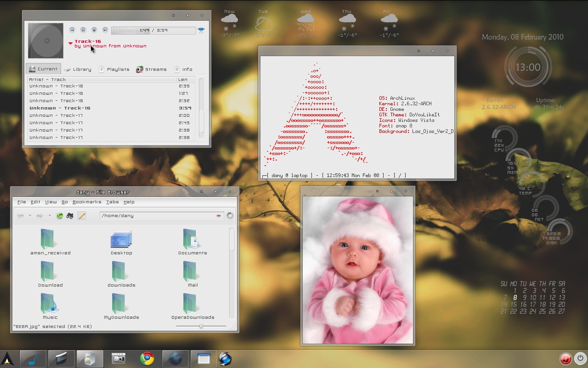Select the Track-16 row with length 2:35
This screenshot has height=368, width=588.
(x=111, y=86)
